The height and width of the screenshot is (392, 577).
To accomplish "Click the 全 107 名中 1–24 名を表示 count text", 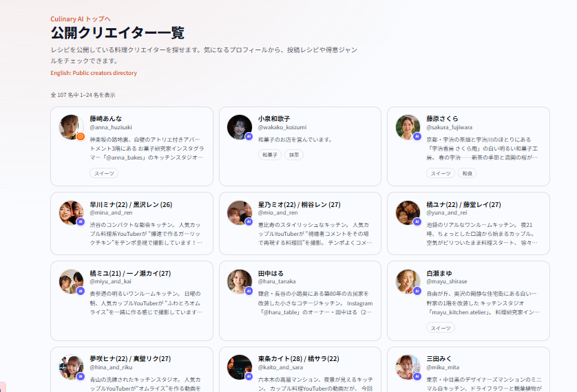I will 83,95.
